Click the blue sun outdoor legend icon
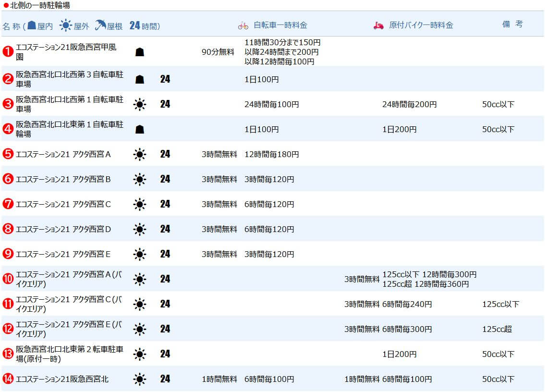The image size is (545, 392). coord(65,25)
